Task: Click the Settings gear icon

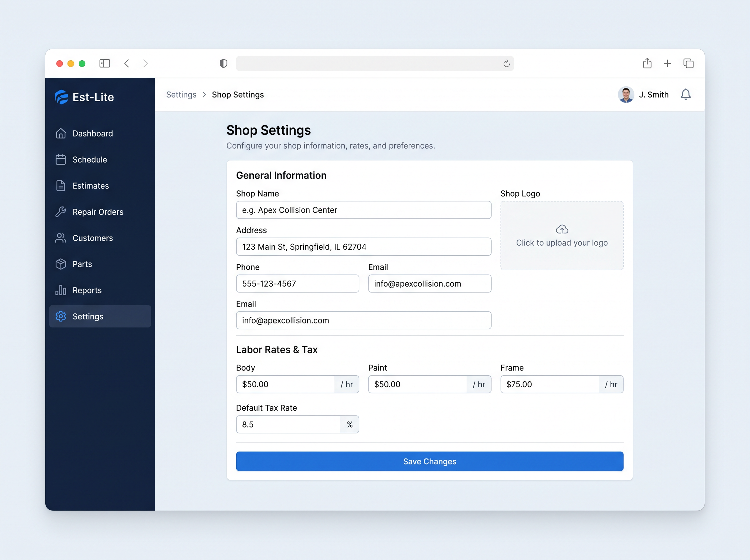Action: (61, 316)
